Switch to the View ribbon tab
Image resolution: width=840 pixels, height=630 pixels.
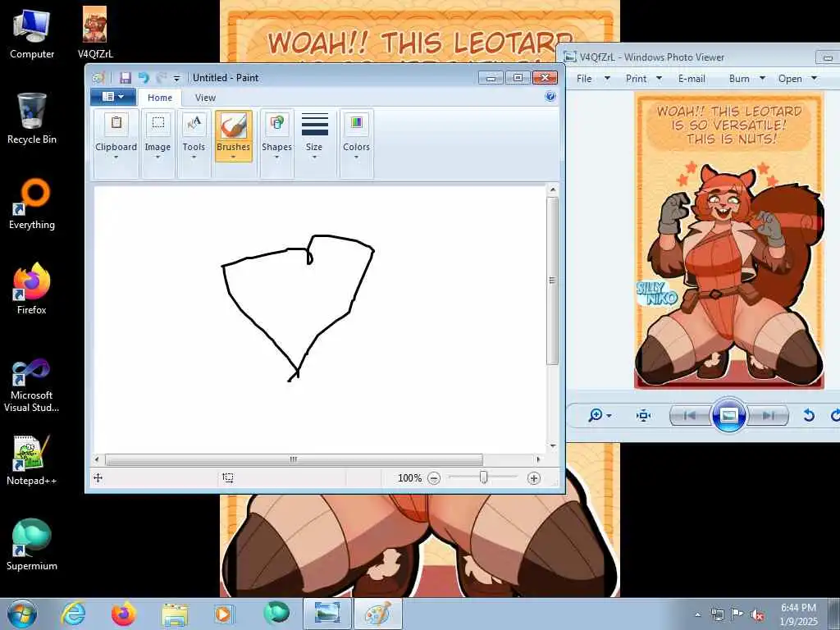(205, 98)
